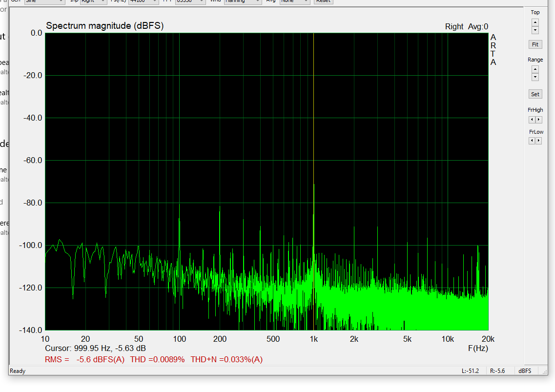Click the 'F(Hz)' axis label

(x=478, y=349)
